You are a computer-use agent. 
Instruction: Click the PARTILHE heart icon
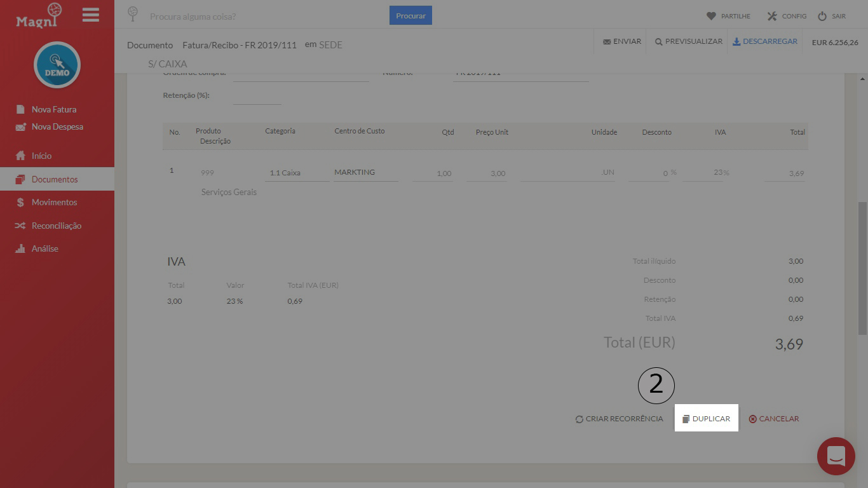point(711,16)
